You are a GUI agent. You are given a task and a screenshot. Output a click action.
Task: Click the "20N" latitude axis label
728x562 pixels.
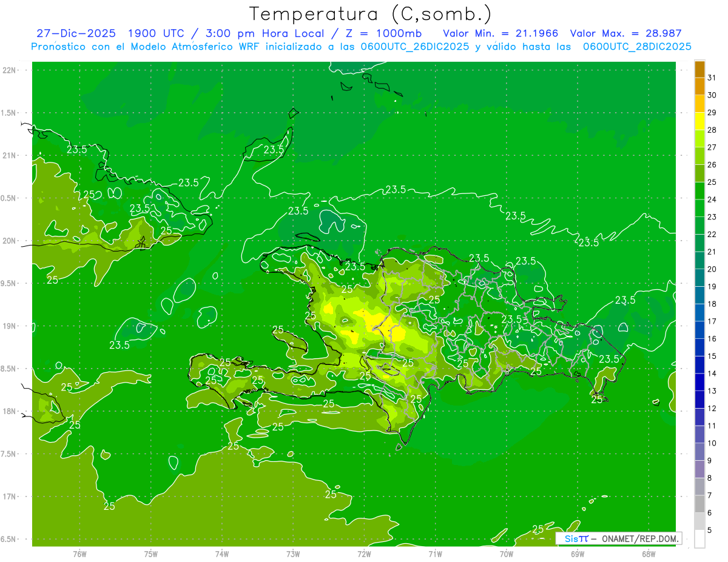[9, 241]
